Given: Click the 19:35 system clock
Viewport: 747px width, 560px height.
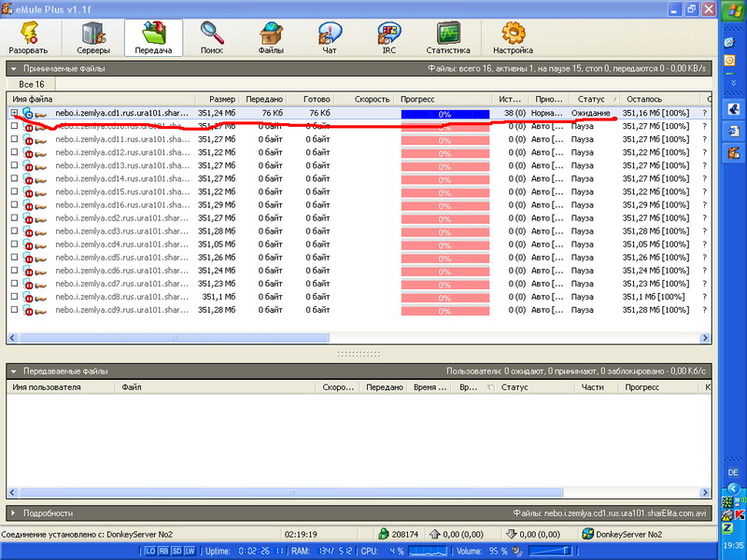Looking at the screenshot, I should coord(734,545).
